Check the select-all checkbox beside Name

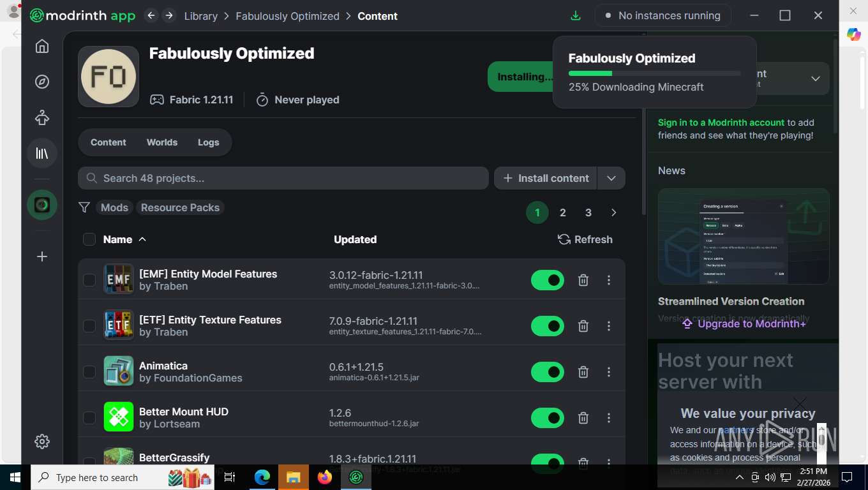(89, 239)
